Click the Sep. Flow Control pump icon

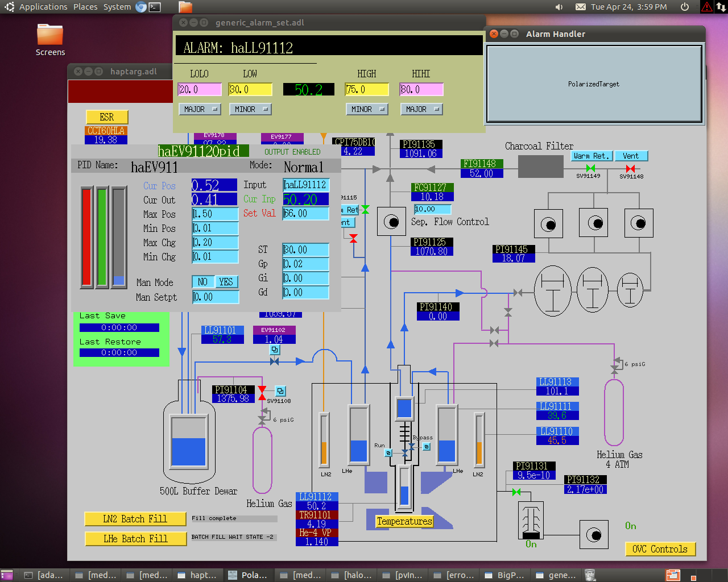pyautogui.click(x=391, y=222)
